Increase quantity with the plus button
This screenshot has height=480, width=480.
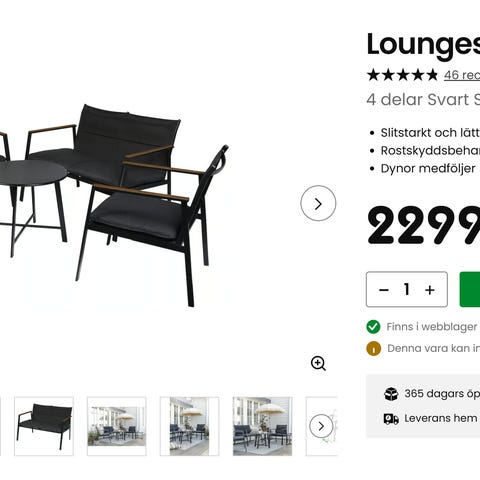pyautogui.click(x=430, y=290)
